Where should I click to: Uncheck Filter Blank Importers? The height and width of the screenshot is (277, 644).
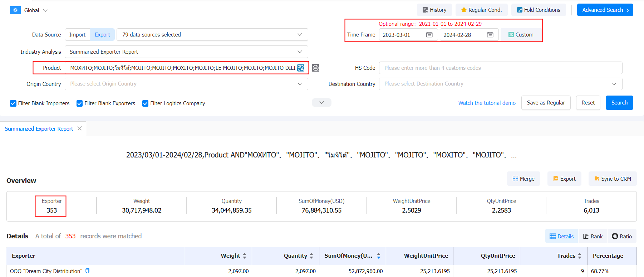[13, 103]
